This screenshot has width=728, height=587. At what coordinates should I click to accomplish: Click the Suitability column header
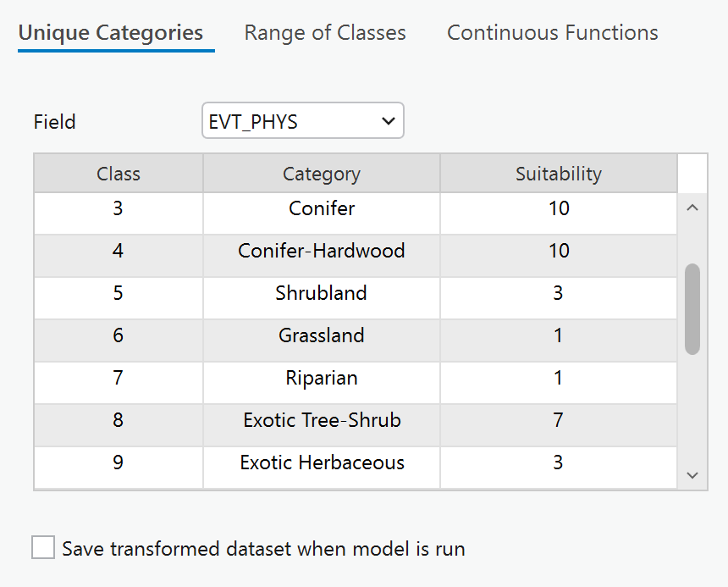pyautogui.click(x=559, y=174)
